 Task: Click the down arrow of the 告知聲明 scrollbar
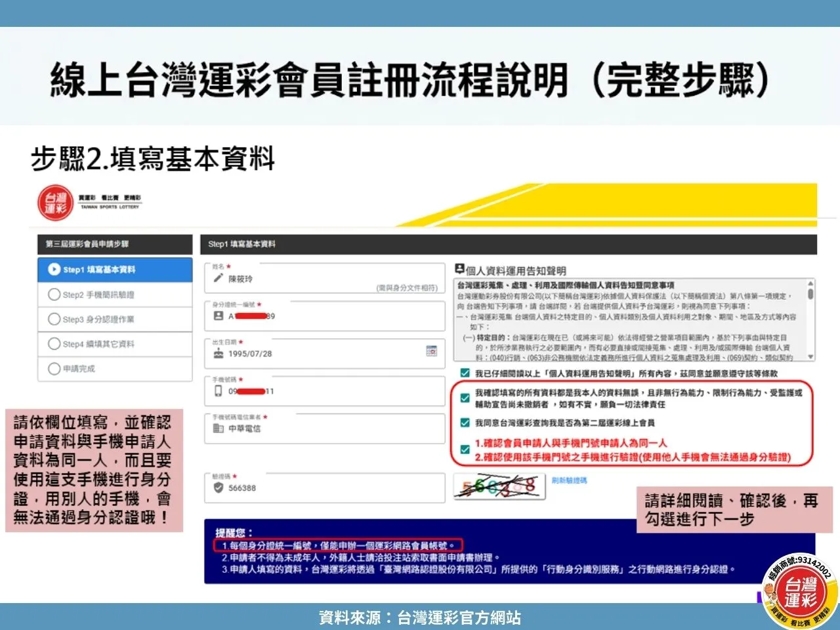(x=811, y=357)
